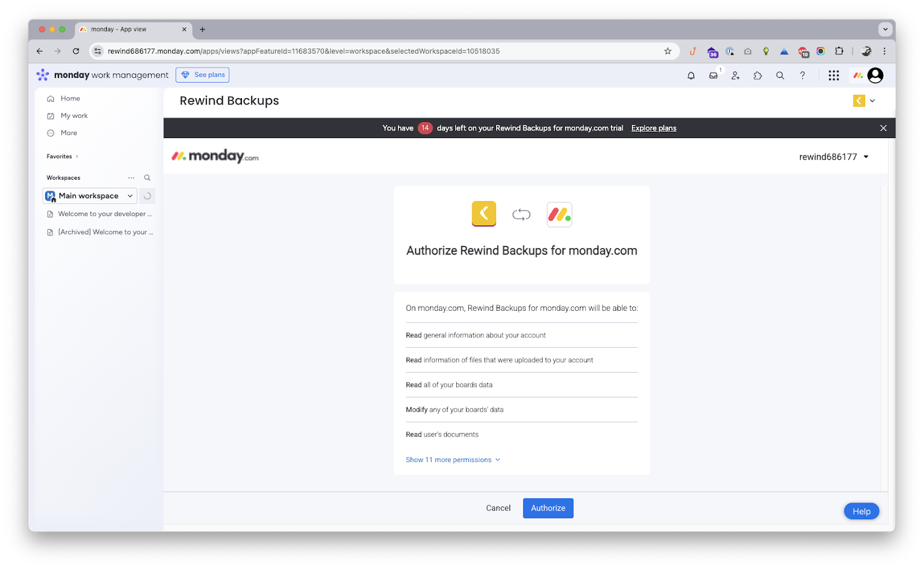The width and height of the screenshot is (924, 569).
Task: Click the See plans button
Action: click(202, 75)
